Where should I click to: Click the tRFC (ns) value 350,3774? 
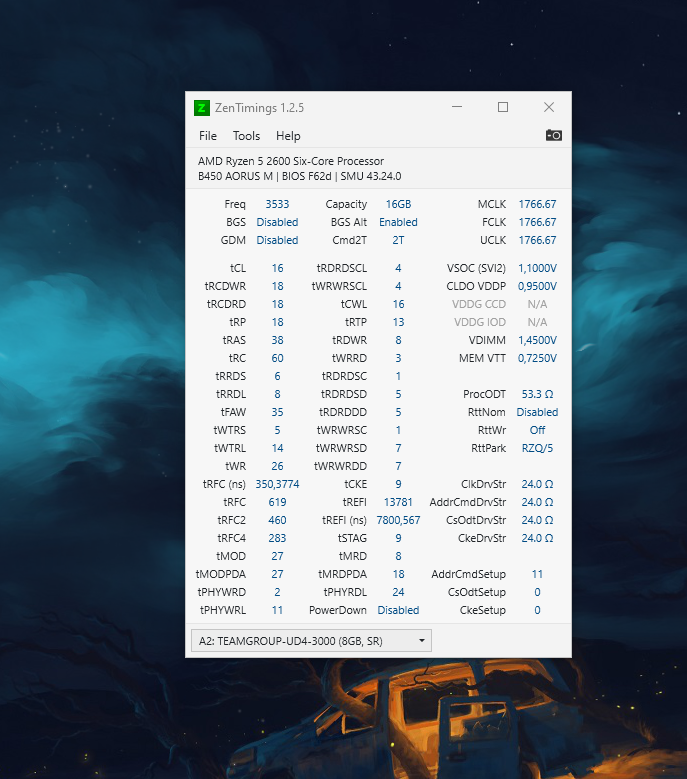click(x=277, y=484)
